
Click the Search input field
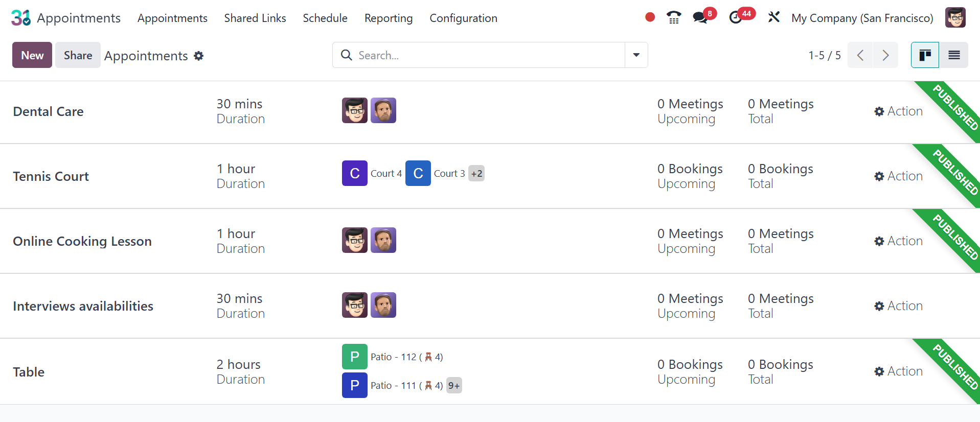pyautogui.click(x=478, y=55)
